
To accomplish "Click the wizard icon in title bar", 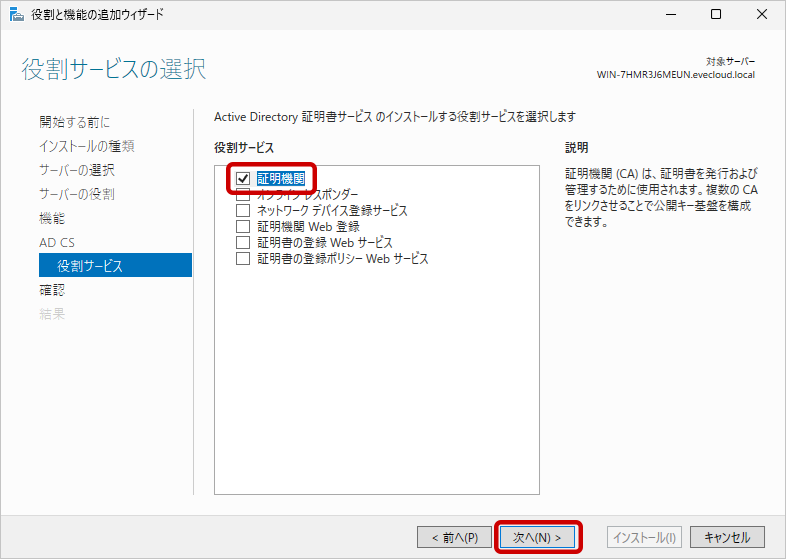I will [x=14, y=15].
